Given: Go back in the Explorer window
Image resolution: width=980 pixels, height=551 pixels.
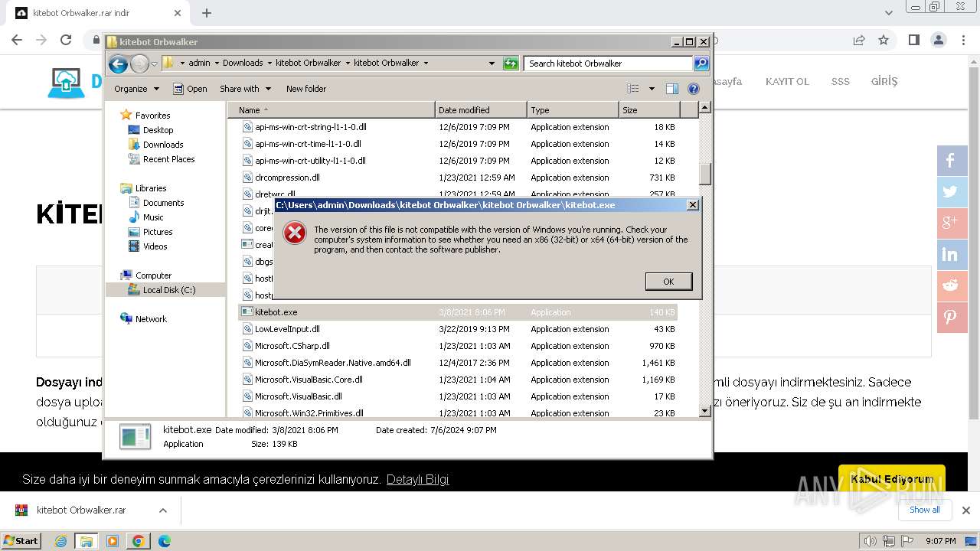Looking at the screenshot, I should point(118,64).
